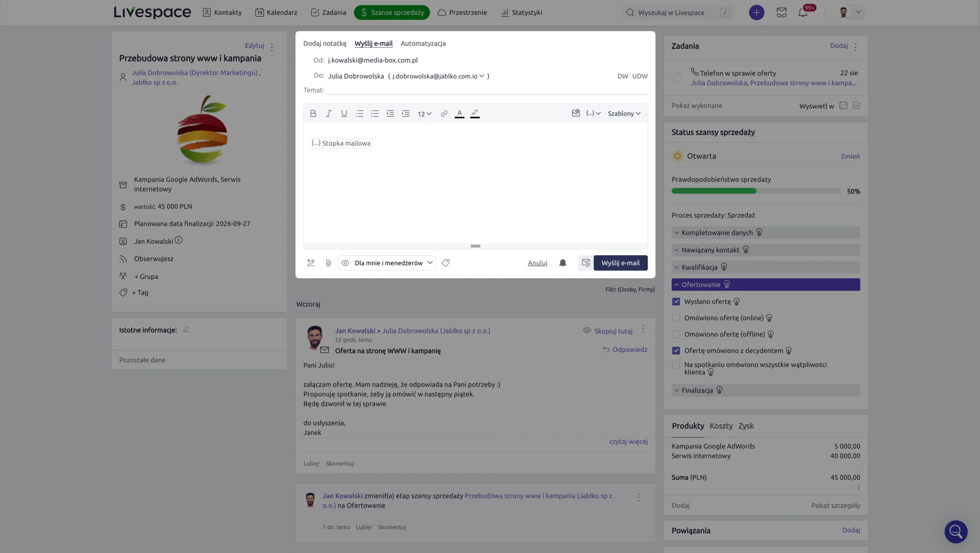Viewport: 980px width, 553px height.
Task: Click the sales probability progress bar
Action: tap(756, 191)
